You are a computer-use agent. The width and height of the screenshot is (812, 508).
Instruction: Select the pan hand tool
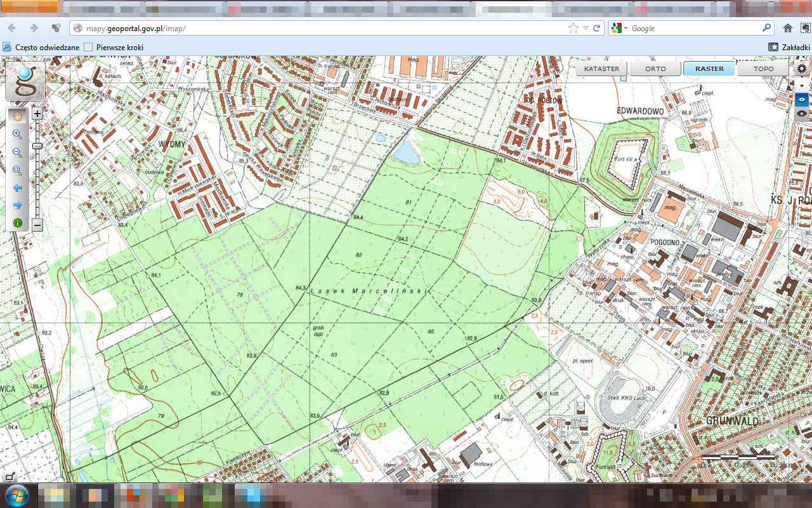tap(18, 116)
